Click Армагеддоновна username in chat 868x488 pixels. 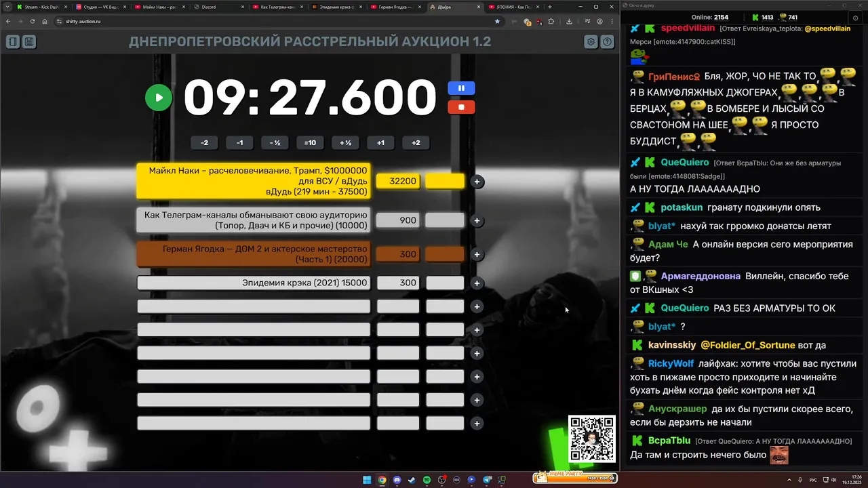coord(701,276)
